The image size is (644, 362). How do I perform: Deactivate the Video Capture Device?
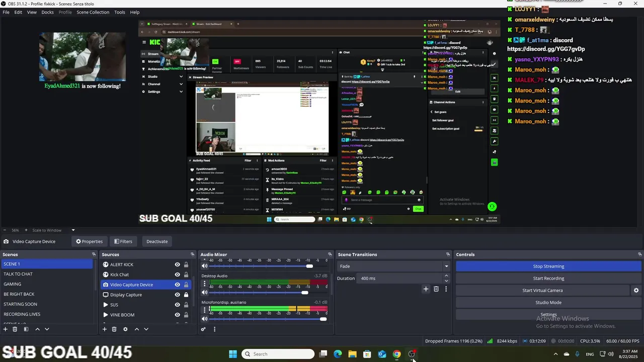157,241
